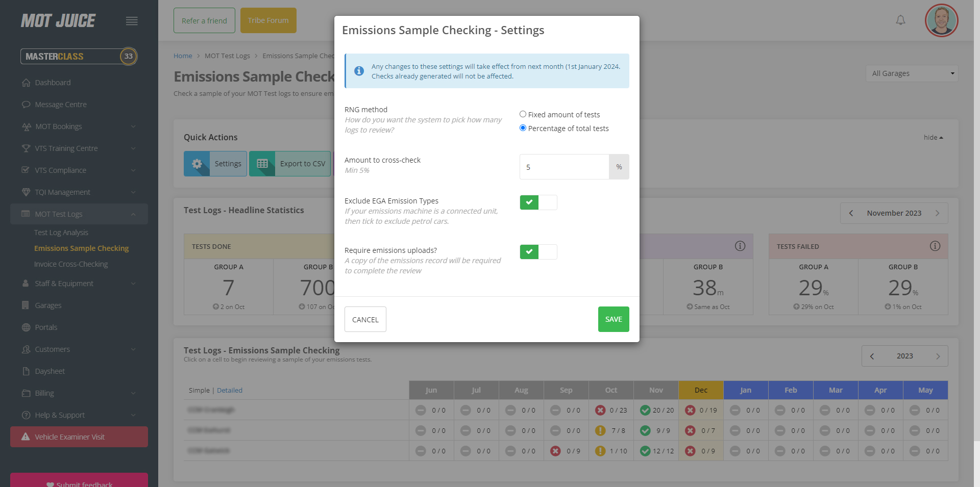Viewport: 980px width, 487px height.
Task: Click Submit feedback button
Action: [79, 480]
